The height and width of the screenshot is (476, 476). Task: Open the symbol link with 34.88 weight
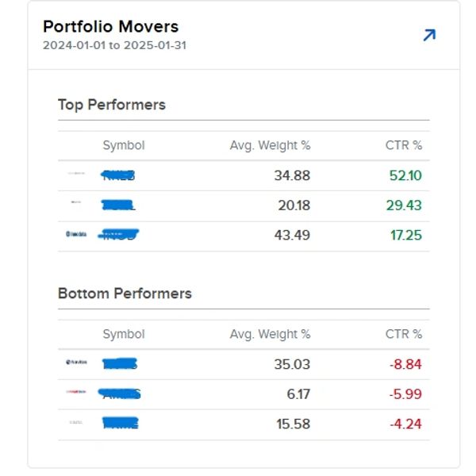click(119, 175)
